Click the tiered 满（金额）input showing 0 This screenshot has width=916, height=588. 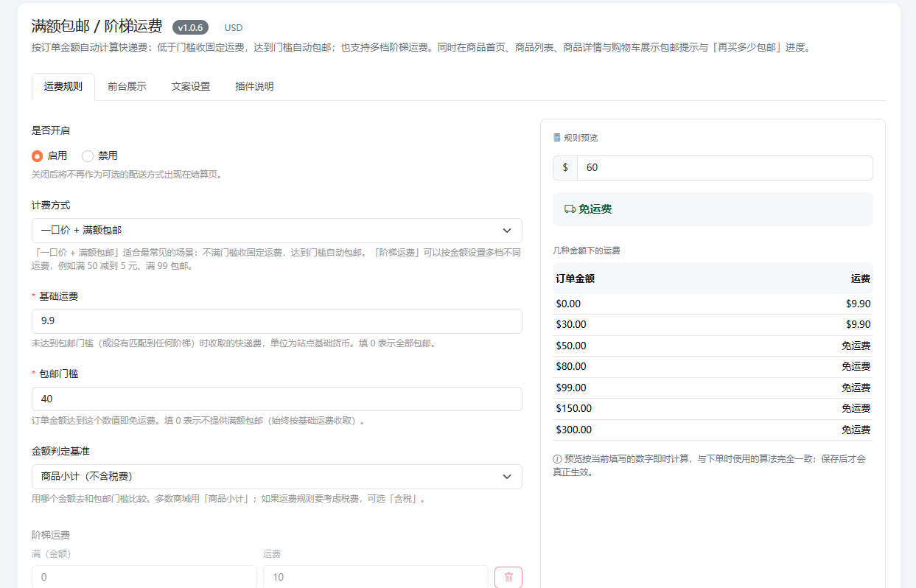[x=144, y=577]
